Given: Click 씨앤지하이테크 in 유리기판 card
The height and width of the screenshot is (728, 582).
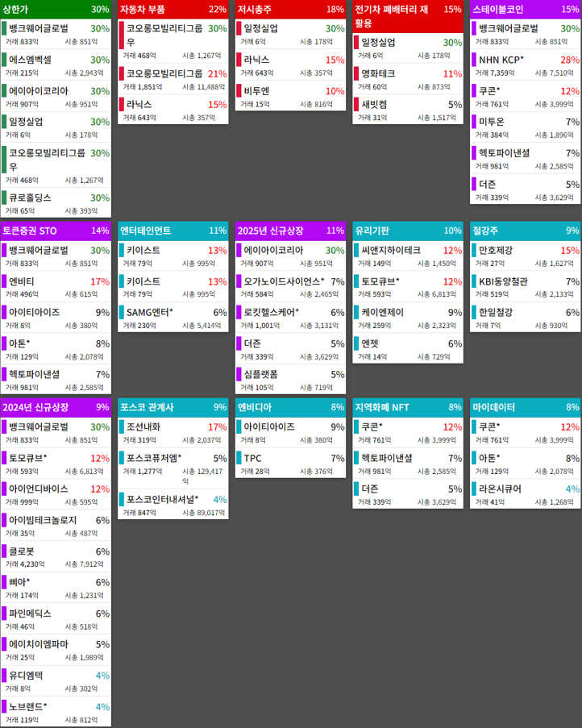Looking at the screenshot, I should [408, 256].
